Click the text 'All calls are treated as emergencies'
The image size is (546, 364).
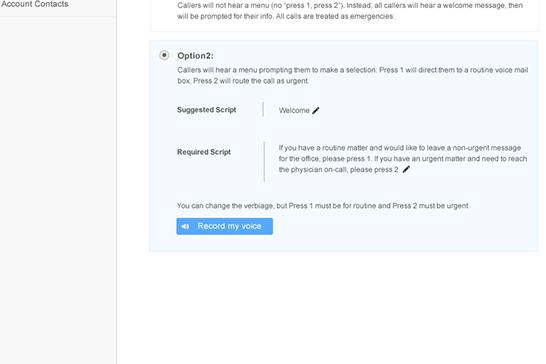tap(335, 16)
